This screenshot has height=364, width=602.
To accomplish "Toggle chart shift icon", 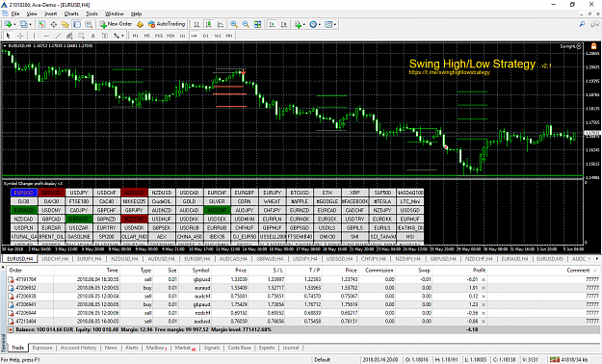I will tap(284, 24).
